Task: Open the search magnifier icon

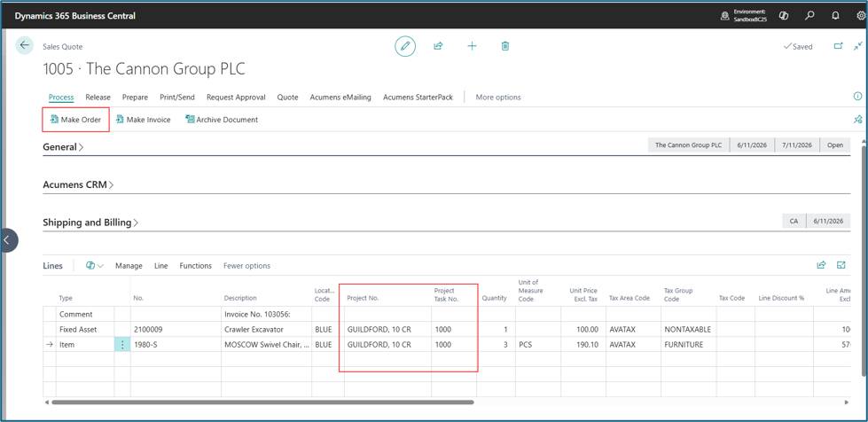Action: pyautogui.click(x=809, y=16)
